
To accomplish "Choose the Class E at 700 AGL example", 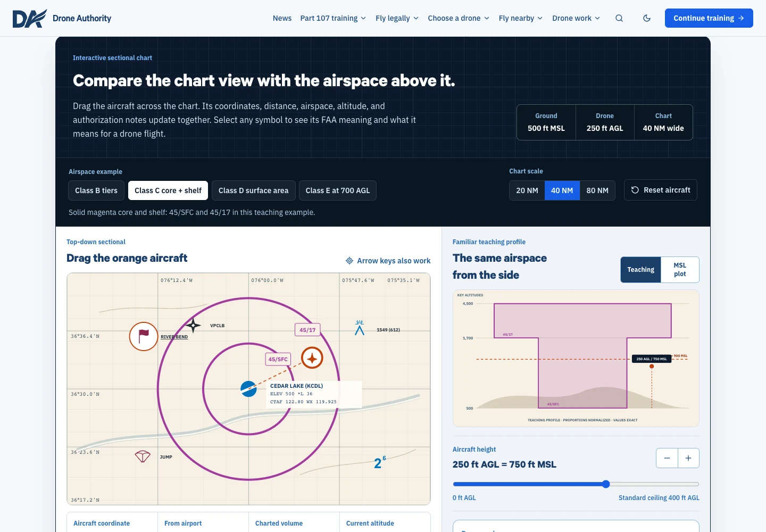I will tap(338, 190).
